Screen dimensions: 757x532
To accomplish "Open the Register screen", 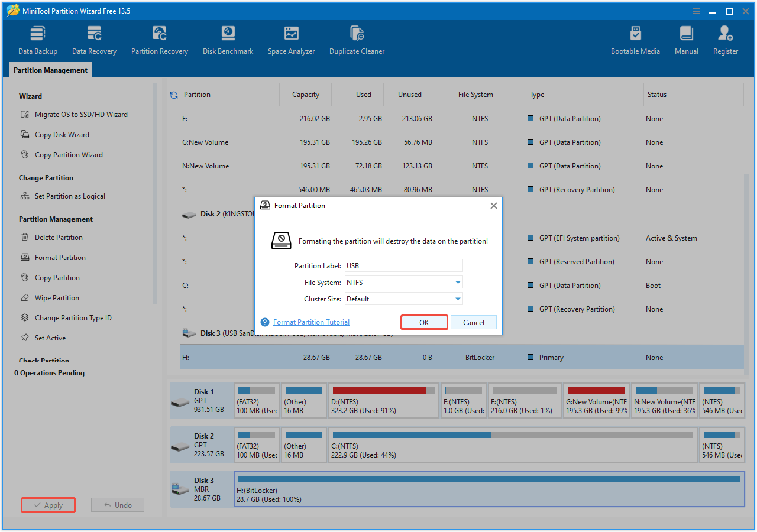I will tap(725, 39).
